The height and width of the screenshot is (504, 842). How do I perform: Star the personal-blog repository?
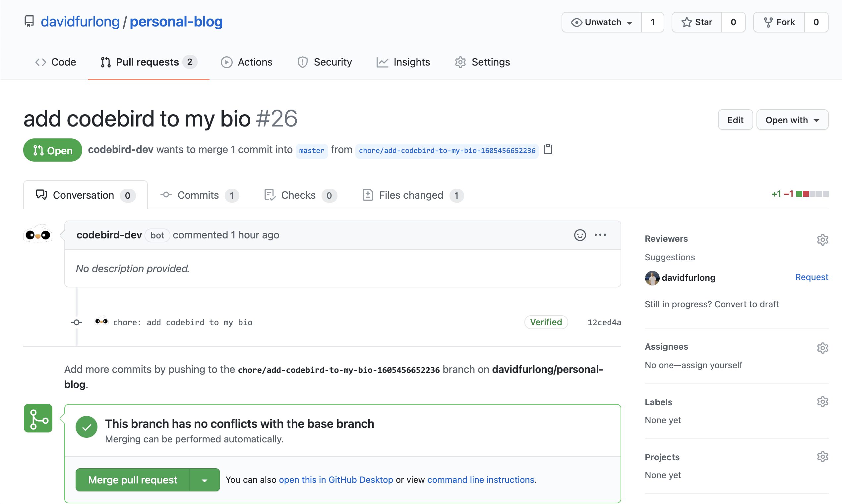696,23
